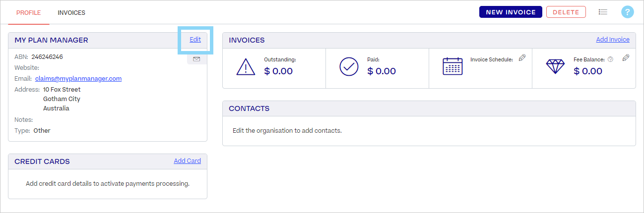
Task: Edit Fee Balance with pencil icon
Action: (x=626, y=58)
